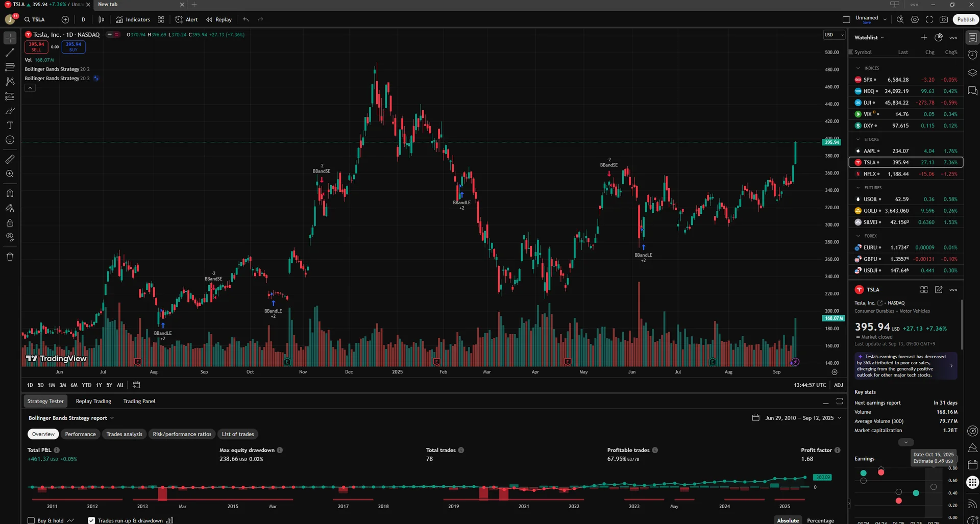Image resolution: width=980 pixels, height=524 pixels.
Task: Click the compare or add symbol plus icon
Action: [65, 19]
